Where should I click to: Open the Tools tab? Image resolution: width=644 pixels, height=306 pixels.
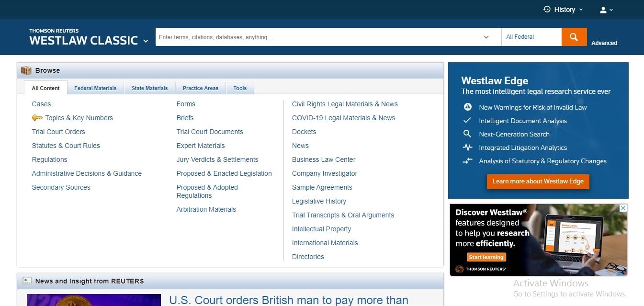pyautogui.click(x=240, y=88)
